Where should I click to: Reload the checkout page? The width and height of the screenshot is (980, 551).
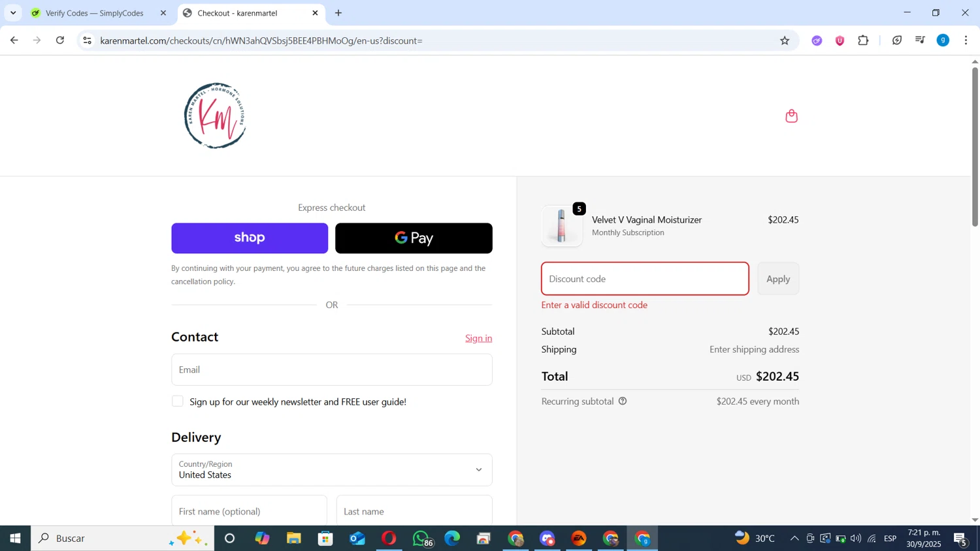click(x=60, y=40)
